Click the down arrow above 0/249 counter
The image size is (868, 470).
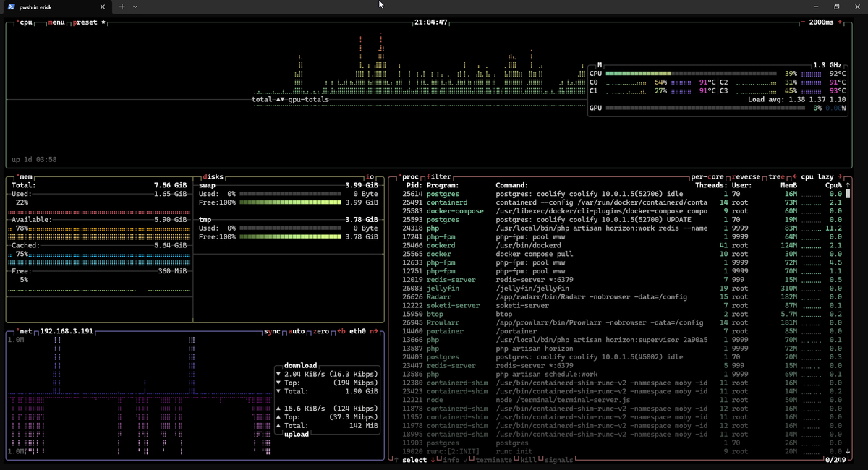pyautogui.click(x=847, y=452)
